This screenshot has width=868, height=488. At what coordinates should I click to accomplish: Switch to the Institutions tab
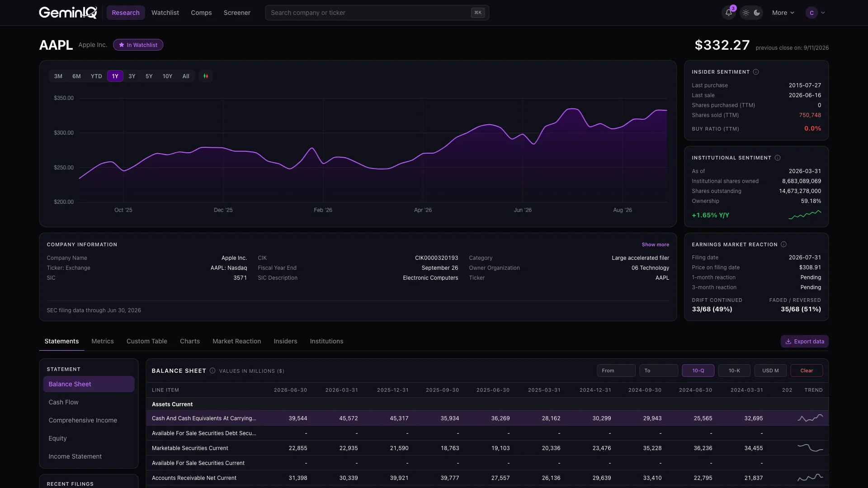[x=326, y=341]
